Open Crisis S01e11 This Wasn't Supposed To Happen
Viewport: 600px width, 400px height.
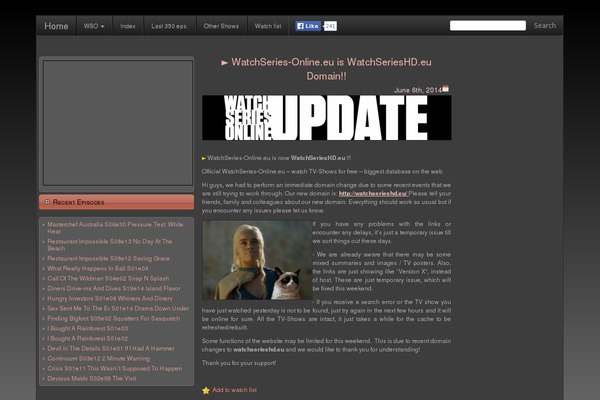click(x=115, y=369)
